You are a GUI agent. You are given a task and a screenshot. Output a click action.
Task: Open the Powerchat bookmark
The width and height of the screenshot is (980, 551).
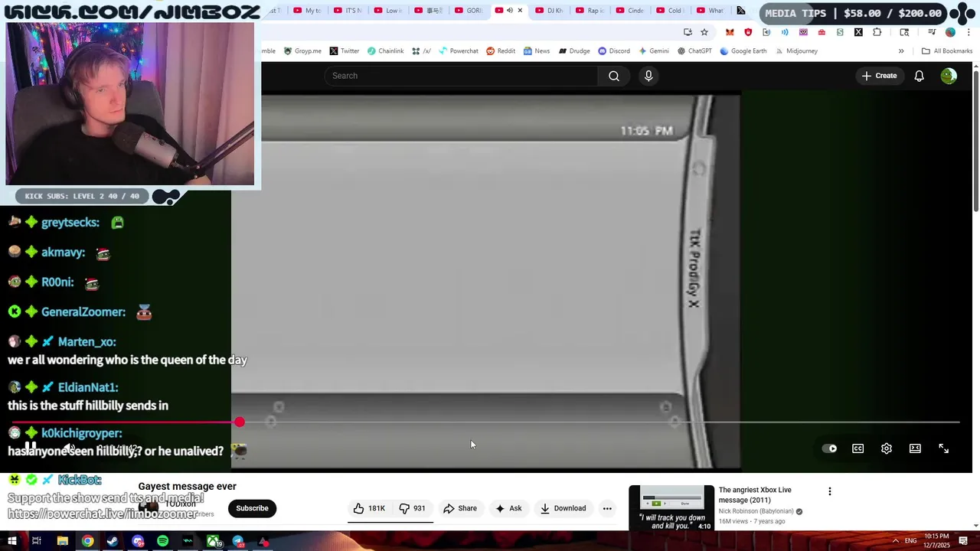click(x=458, y=51)
